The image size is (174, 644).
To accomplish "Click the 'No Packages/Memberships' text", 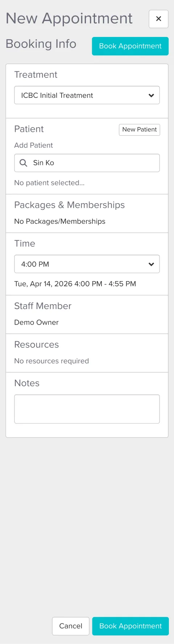I will pos(60,221).
